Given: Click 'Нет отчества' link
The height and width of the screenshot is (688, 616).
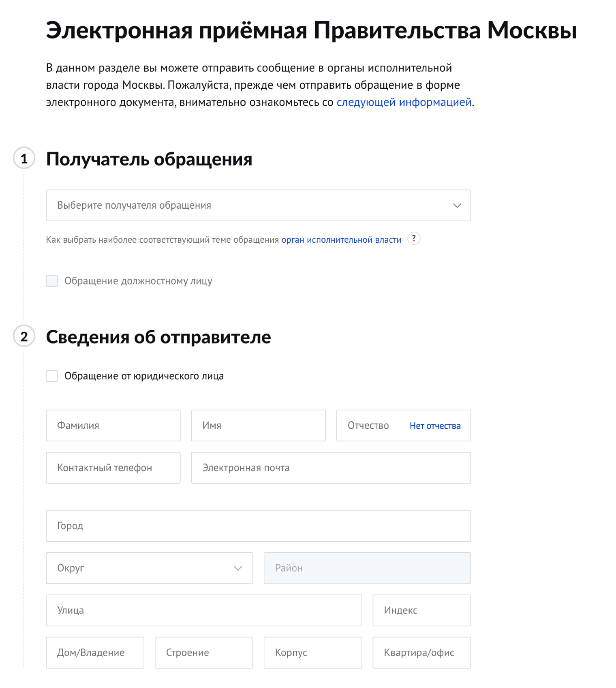Looking at the screenshot, I should (x=435, y=426).
